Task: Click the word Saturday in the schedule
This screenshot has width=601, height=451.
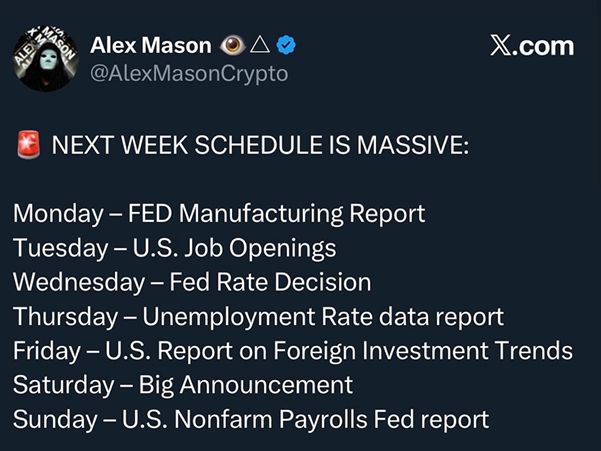Action: click(59, 385)
